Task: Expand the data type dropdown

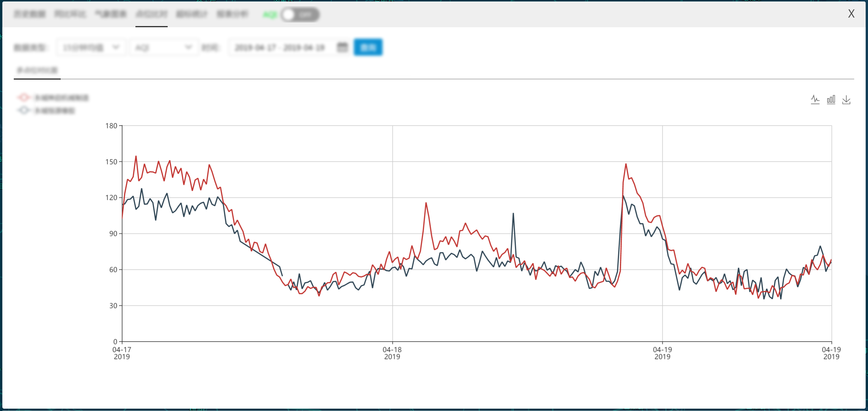Action: coord(91,47)
